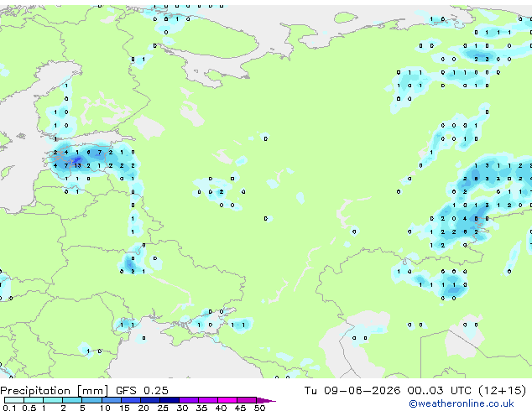
Task: Select the 2–5 mm legend color box
Action: [72, 400]
